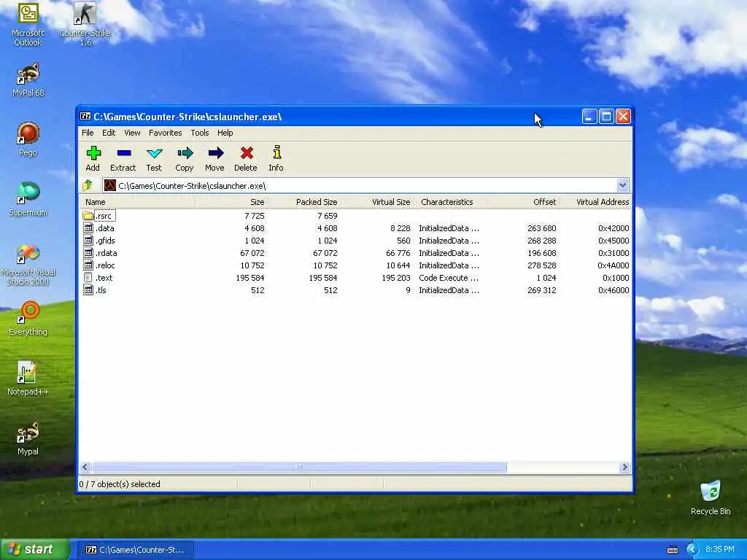Image resolution: width=747 pixels, height=560 pixels.
Task: Click the .tls file icon
Action: tap(88, 290)
